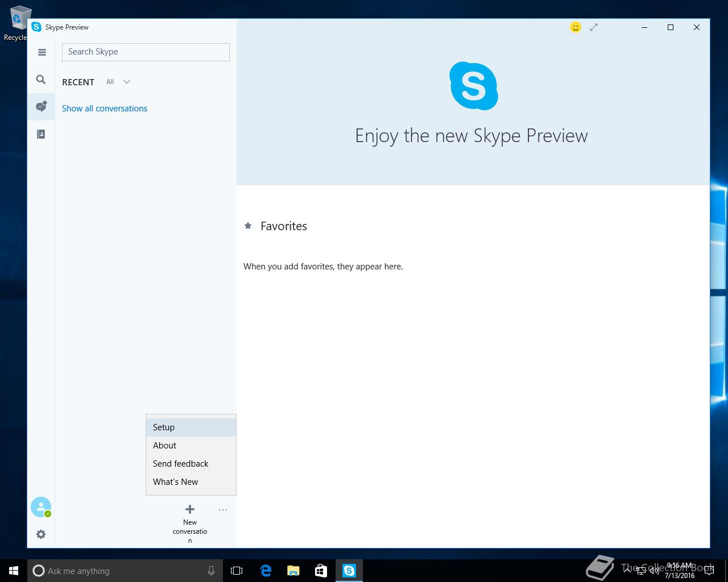Click the smiley feedback icon
728x582 pixels.
[x=576, y=27]
